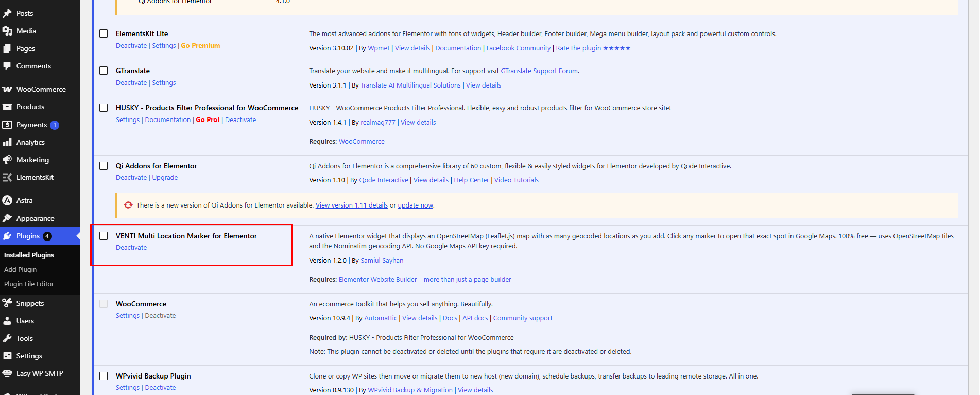Click the ElementsKit logo icon
The width and height of the screenshot is (980, 395).
[7, 177]
